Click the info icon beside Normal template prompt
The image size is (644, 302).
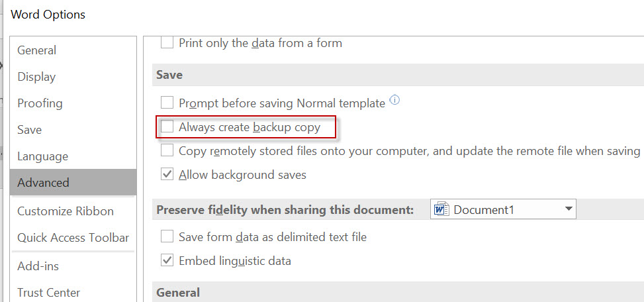(394, 99)
